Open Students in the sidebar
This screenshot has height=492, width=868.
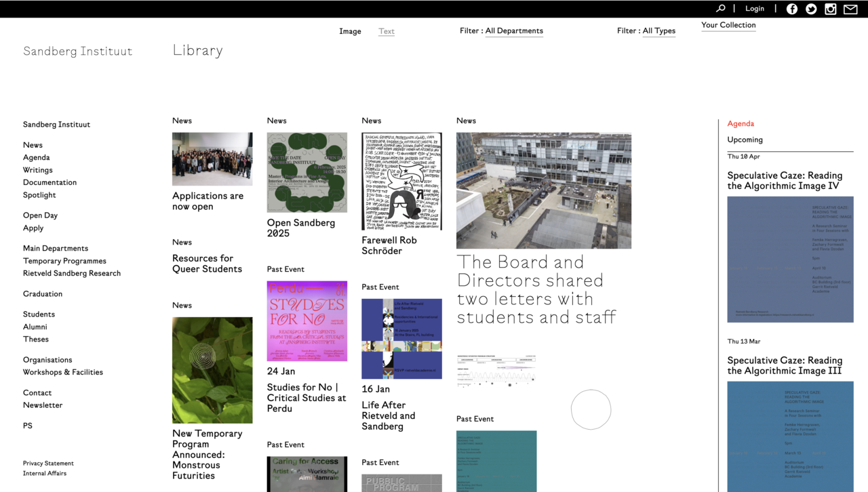[39, 314]
